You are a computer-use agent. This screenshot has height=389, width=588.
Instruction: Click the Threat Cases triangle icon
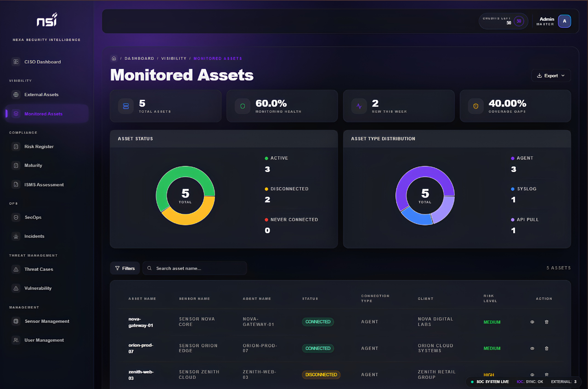16,269
